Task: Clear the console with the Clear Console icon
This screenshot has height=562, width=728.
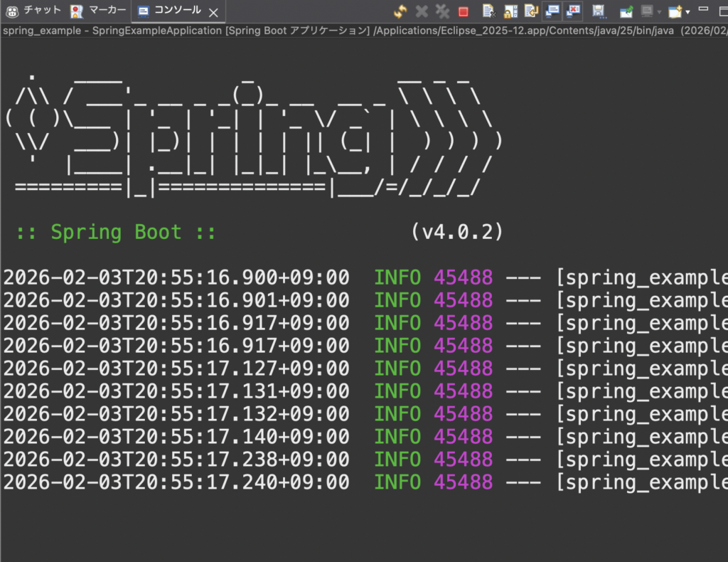Action: click(488, 11)
